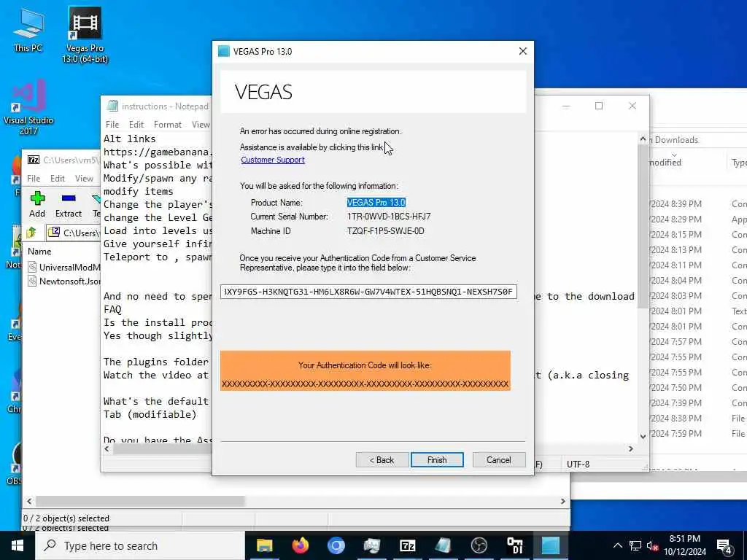The width and height of the screenshot is (747, 560).
Task: Select the row dated 2024 8:39 PM
Action: (x=698, y=204)
